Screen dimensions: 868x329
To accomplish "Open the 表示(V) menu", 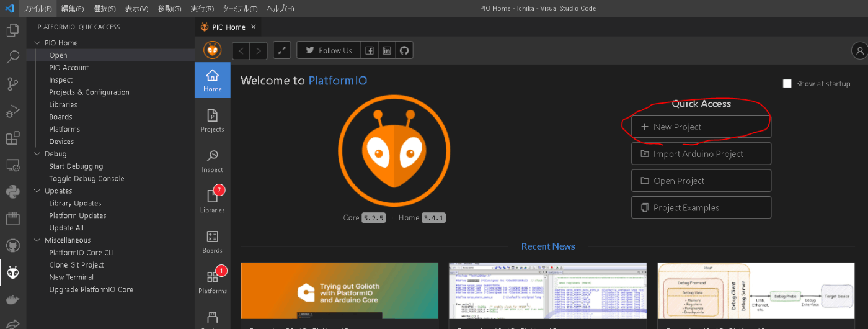I will click(x=136, y=9).
